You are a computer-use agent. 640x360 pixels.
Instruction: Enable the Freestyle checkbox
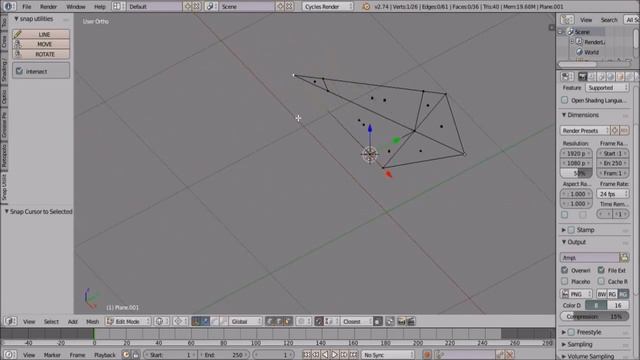(x=571, y=332)
